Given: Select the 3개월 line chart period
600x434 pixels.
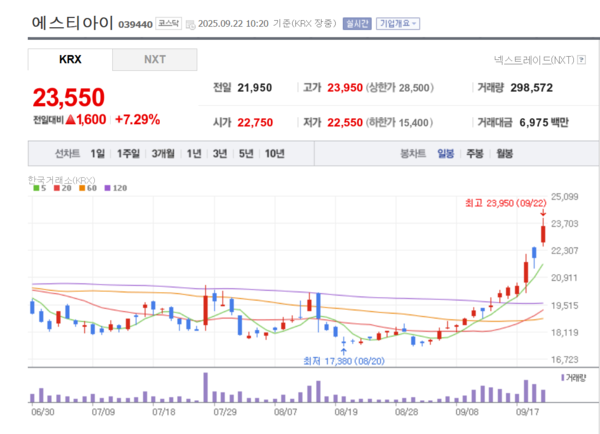Looking at the screenshot, I should click(163, 153).
